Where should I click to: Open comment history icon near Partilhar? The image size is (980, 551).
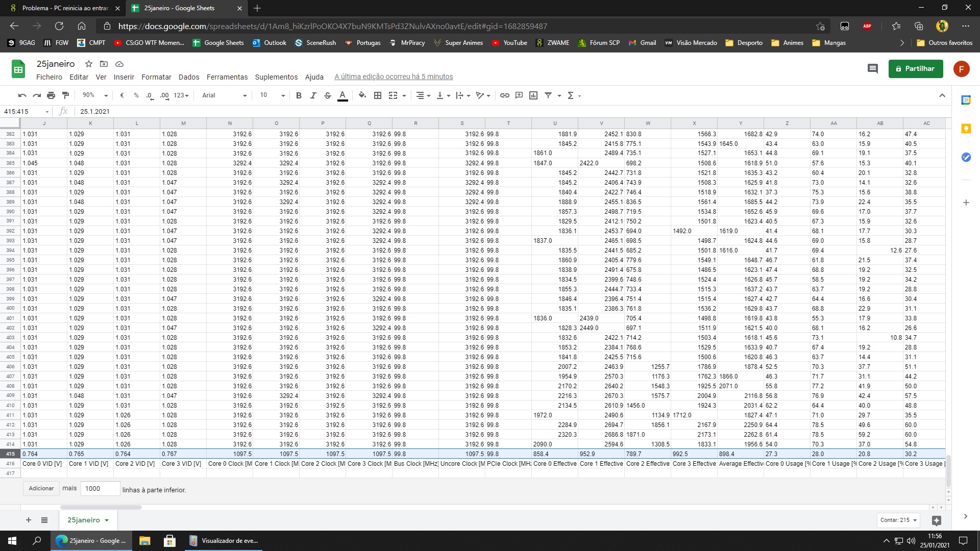pos(872,68)
